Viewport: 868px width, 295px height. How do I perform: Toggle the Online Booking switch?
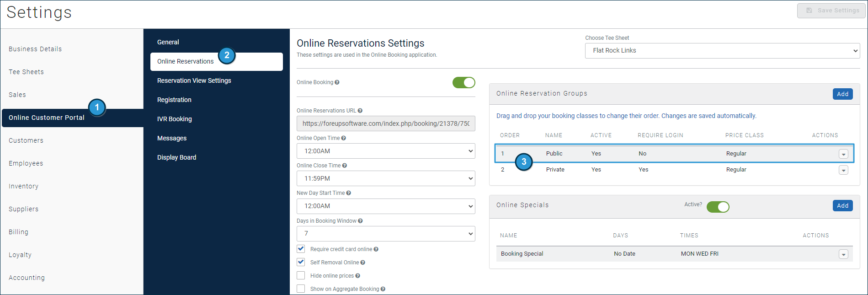point(464,82)
